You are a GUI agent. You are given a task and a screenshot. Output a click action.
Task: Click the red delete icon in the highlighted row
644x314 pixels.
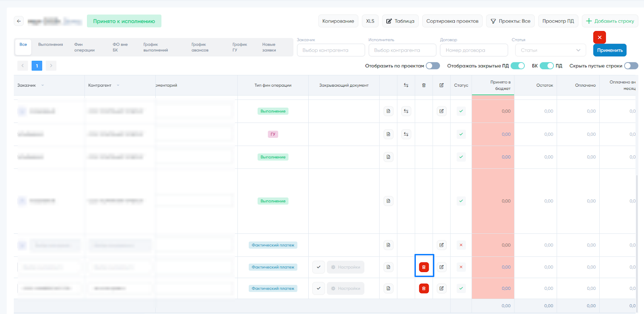pyautogui.click(x=424, y=267)
